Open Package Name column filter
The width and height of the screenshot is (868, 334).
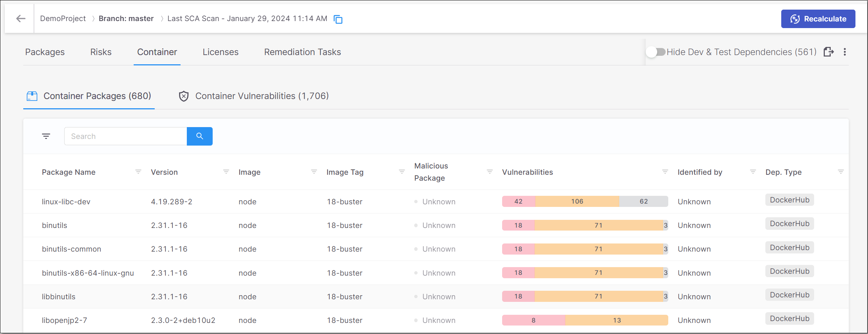click(x=138, y=172)
